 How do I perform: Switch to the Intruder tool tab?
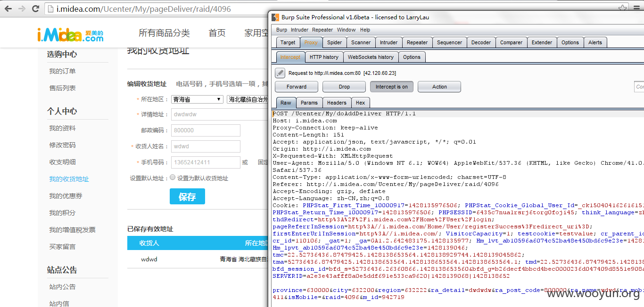click(388, 42)
